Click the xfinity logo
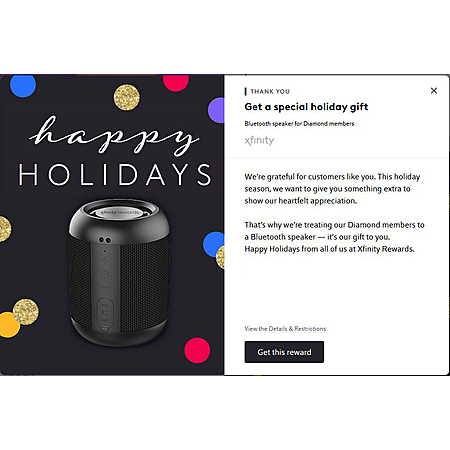This screenshot has width=450, height=450. pyautogui.click(x=259, y=140)
